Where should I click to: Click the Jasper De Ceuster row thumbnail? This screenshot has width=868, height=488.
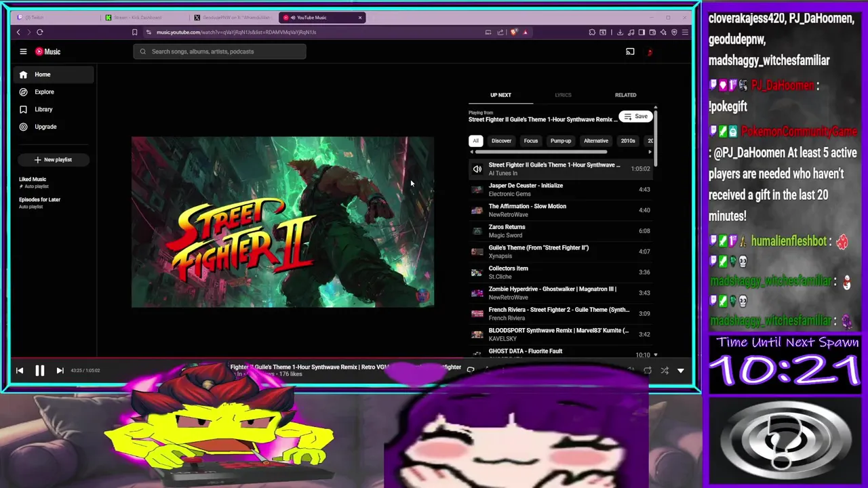[x=477, y=190]
